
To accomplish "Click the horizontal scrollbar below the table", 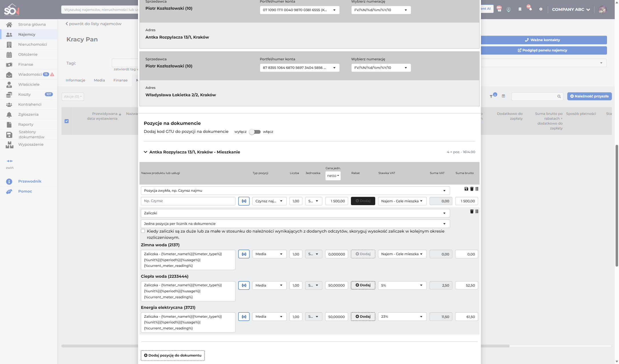I will 285,346.
